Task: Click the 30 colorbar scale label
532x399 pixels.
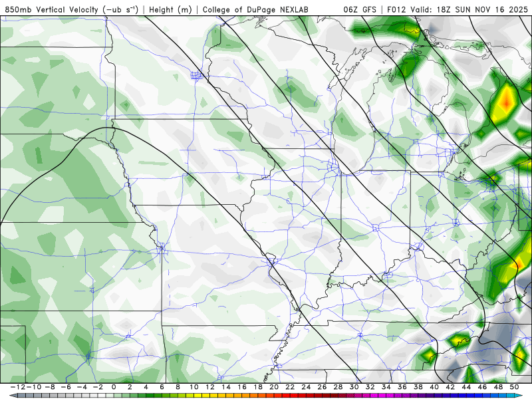Action: 354,387
